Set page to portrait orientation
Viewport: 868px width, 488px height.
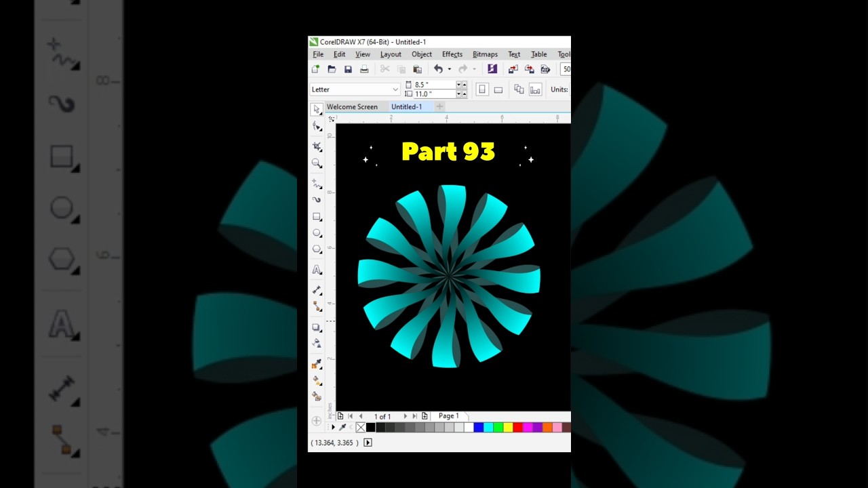click(482, 89)
